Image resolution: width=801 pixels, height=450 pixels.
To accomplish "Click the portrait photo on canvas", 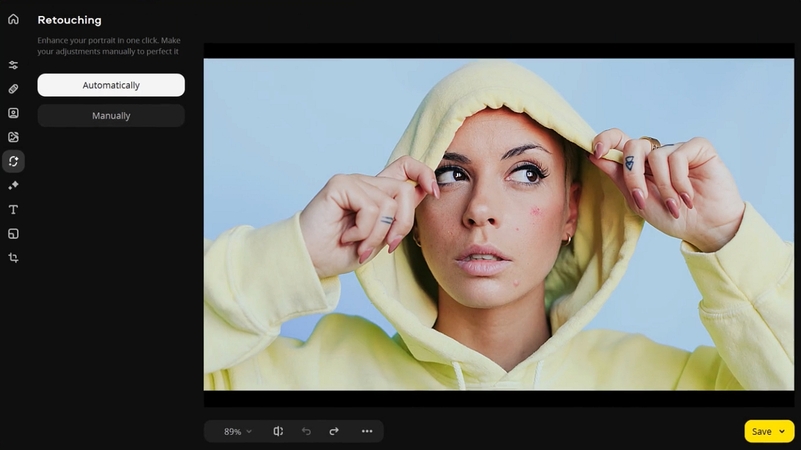I will pos(499,224).
